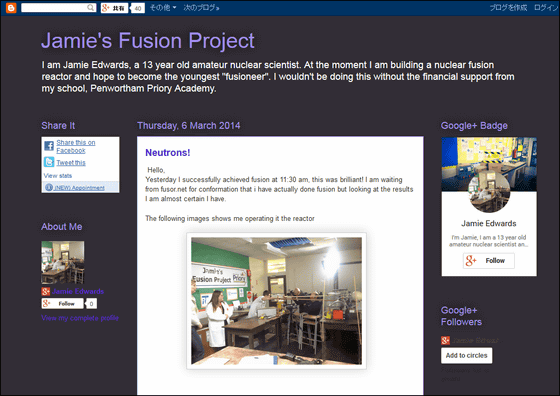Click the badge bio text 'I'm Jamie, I am a 13 year old'
560x396 pixels.
(489, 237)
